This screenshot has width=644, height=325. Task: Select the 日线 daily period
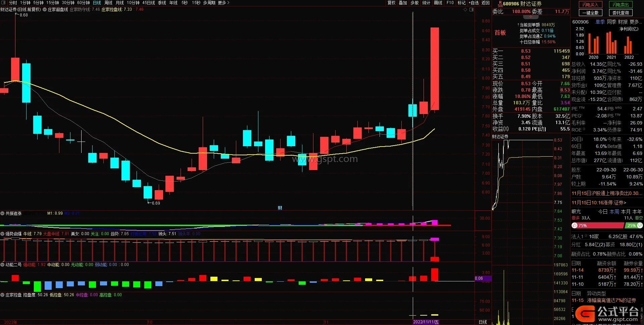97,3
